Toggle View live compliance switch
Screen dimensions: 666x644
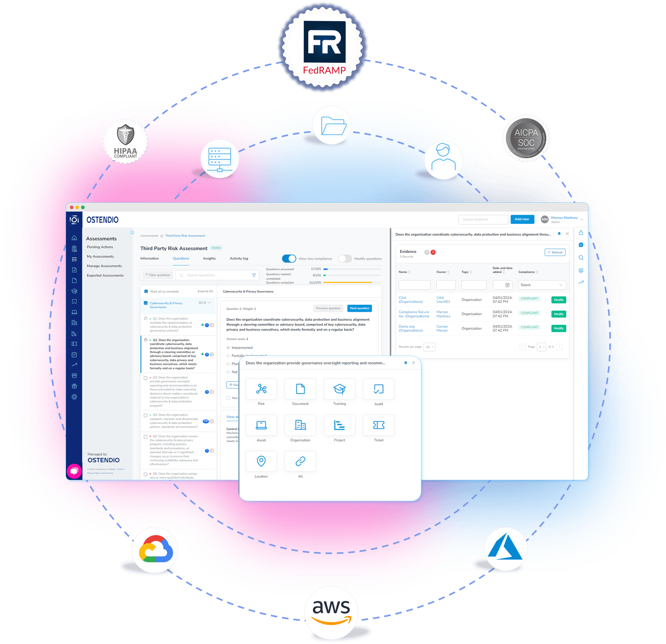pyautogui.click(x=289, y=259)
